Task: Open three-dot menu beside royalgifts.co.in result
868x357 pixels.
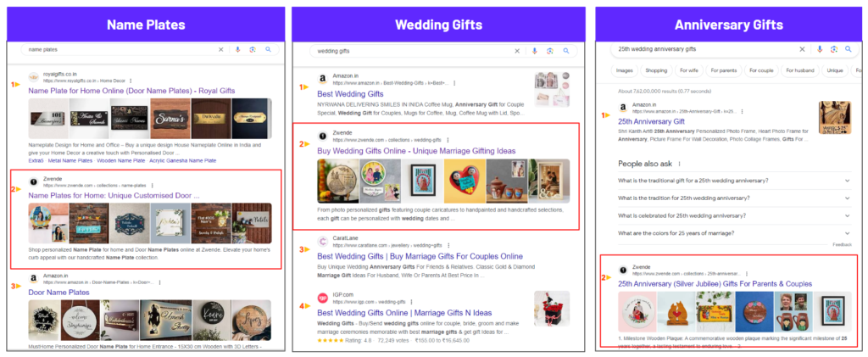Action: 131,81
